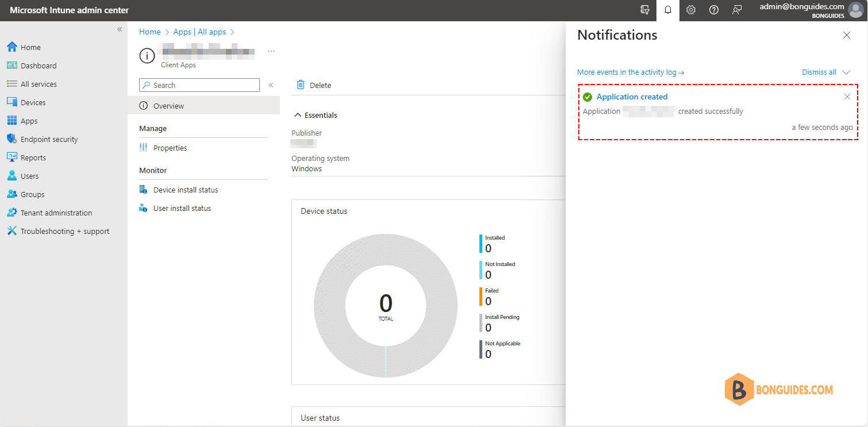868x427 pixels.
Task: Click the Not Installed legend entry
Action: (x=497, y=270)
